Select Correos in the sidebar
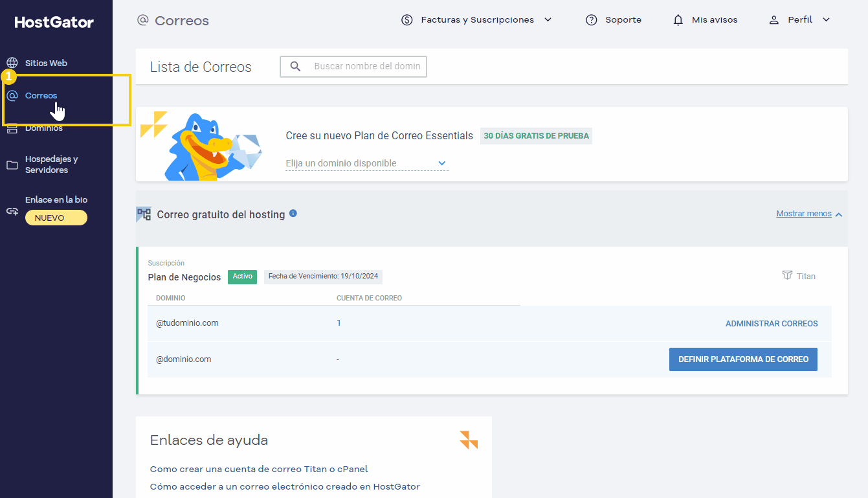This screenshot has height=498, width=868. pyautogui.click(x=41, y=96)
